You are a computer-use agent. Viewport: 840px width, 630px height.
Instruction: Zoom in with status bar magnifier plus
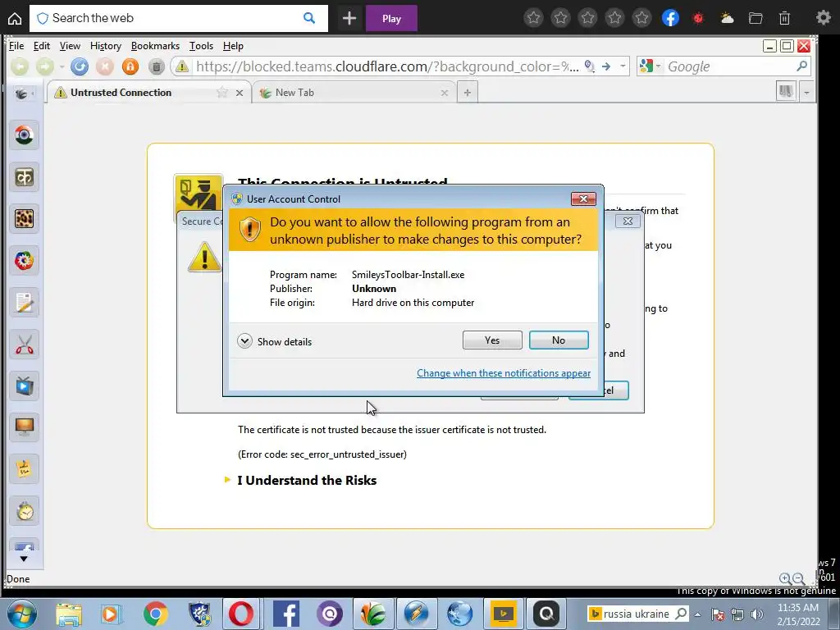[x=785, y=578]
